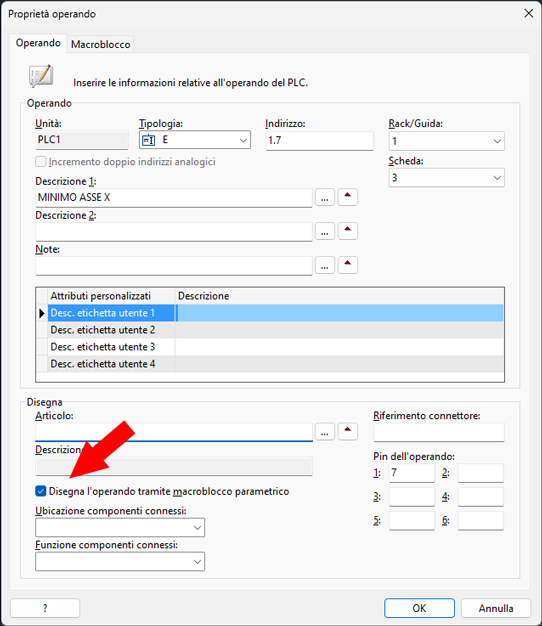Click the Indirizzo input field

tap(320, 141)
